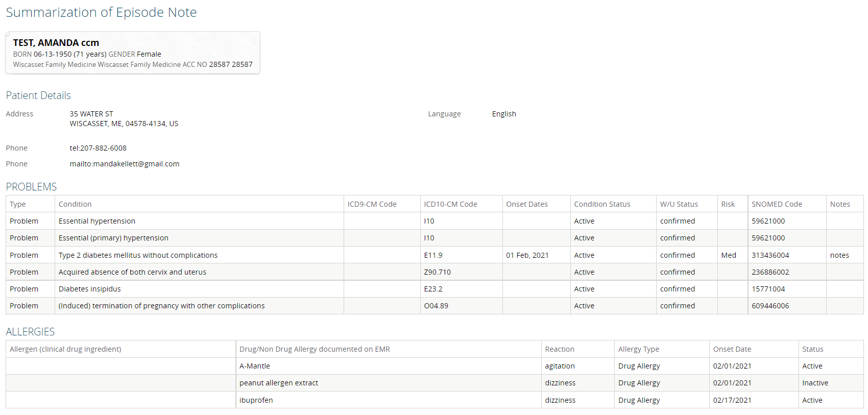Click the peanut allergen extract entry
Viewport: 868px width, 415px height.
point(279,383)
